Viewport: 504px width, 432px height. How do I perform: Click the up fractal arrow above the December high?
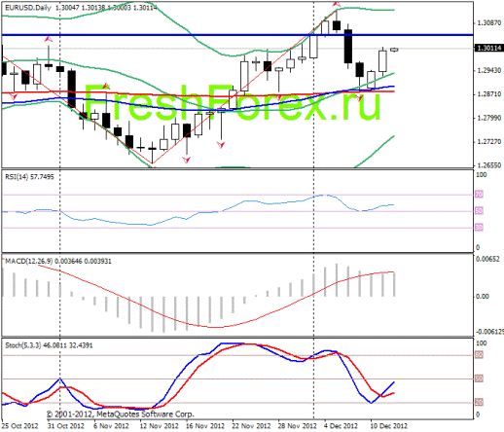click(337, 4)
